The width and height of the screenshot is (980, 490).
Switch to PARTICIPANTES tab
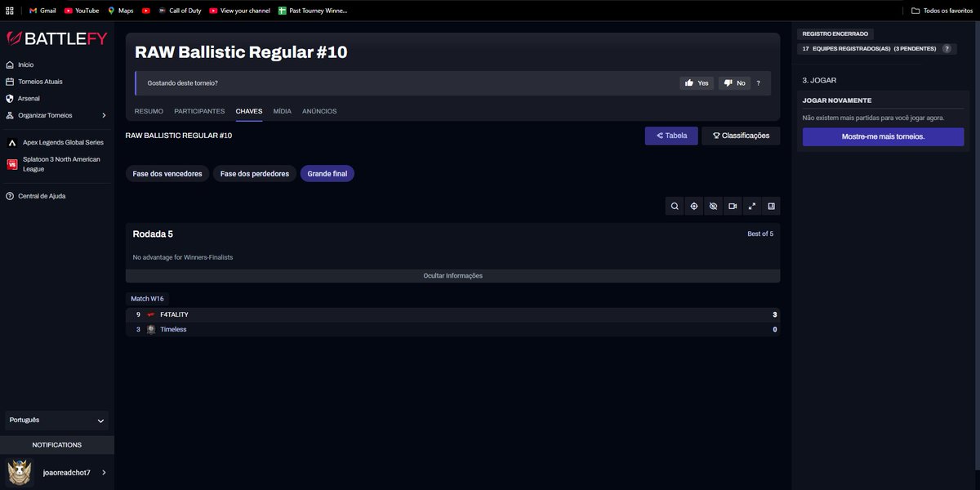coord(199,111)
